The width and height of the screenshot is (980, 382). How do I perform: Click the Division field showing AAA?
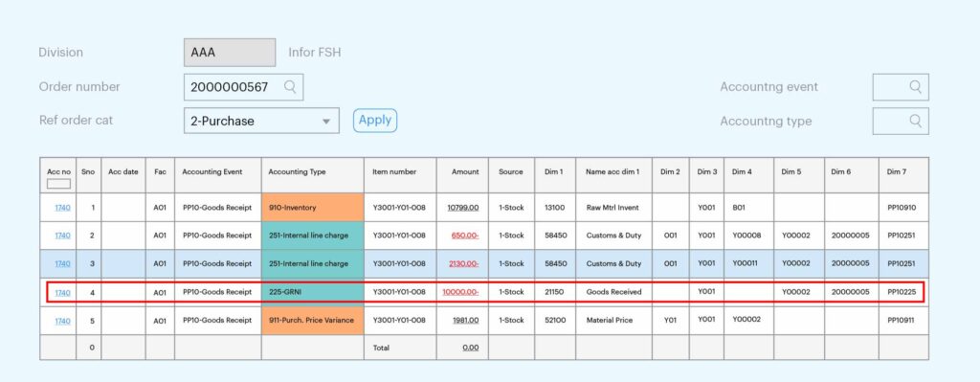(x=230, y=53)
